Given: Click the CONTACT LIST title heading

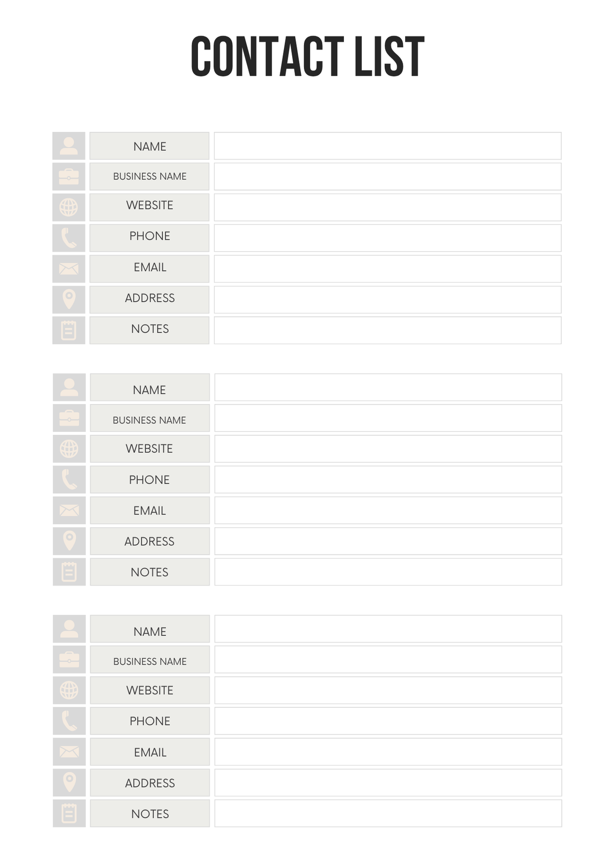Looking at the screenshot, I should pos(307,57).
